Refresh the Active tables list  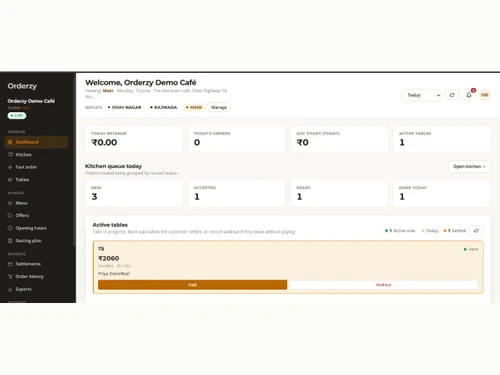pos(476,231)
